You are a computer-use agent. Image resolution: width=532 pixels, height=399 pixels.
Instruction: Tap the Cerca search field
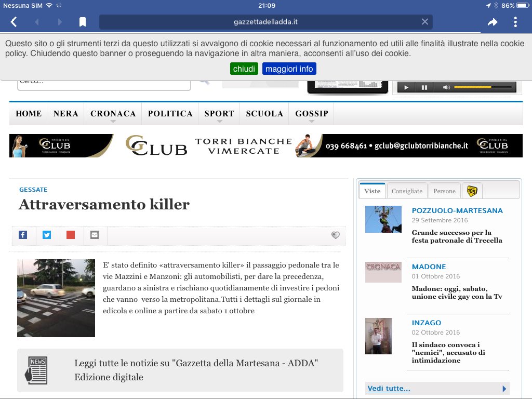(104, 85)
